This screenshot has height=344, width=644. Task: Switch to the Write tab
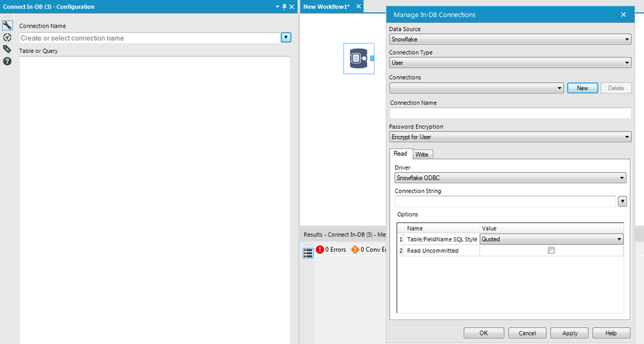tap(422, 155)
